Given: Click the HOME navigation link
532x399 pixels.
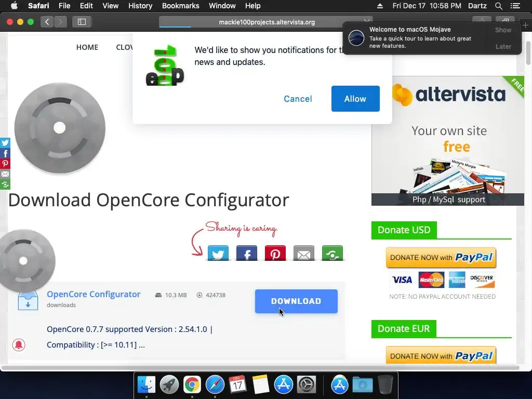Looking at the screenshot, I should coord(87,47).
